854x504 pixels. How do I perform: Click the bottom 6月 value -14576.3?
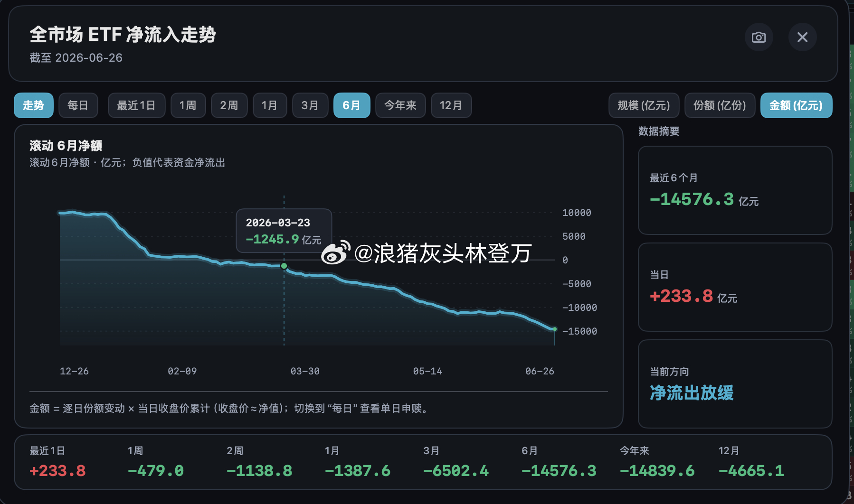tap(559, 471)
